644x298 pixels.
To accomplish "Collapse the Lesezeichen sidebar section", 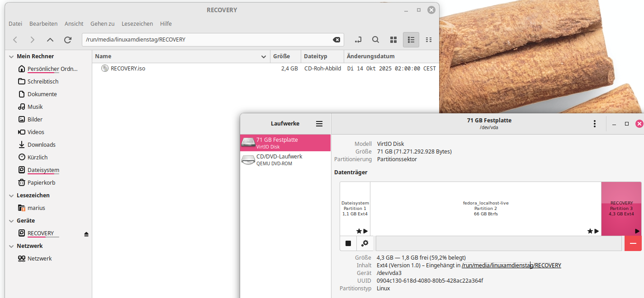I will tap(11, 196).
